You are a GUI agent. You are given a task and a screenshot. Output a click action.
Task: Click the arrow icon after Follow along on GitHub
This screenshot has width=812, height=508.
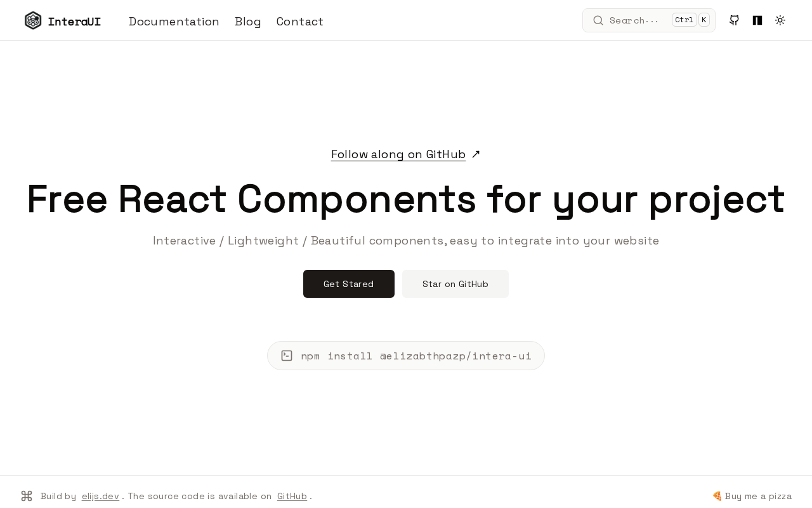(476, 154)
